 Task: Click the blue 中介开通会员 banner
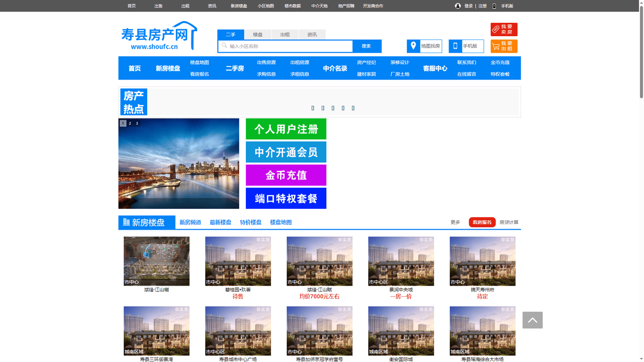tap(286, 152)
